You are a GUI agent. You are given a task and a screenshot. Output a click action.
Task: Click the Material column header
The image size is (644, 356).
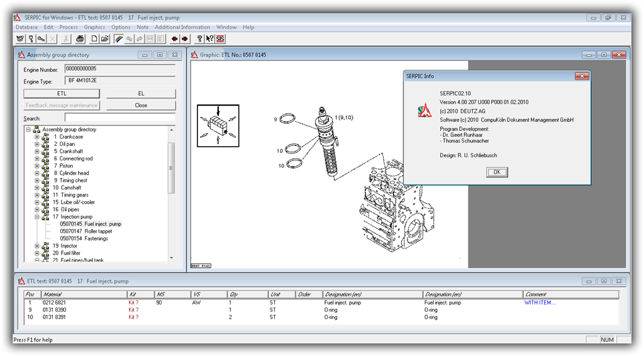[x=84, y=294]
